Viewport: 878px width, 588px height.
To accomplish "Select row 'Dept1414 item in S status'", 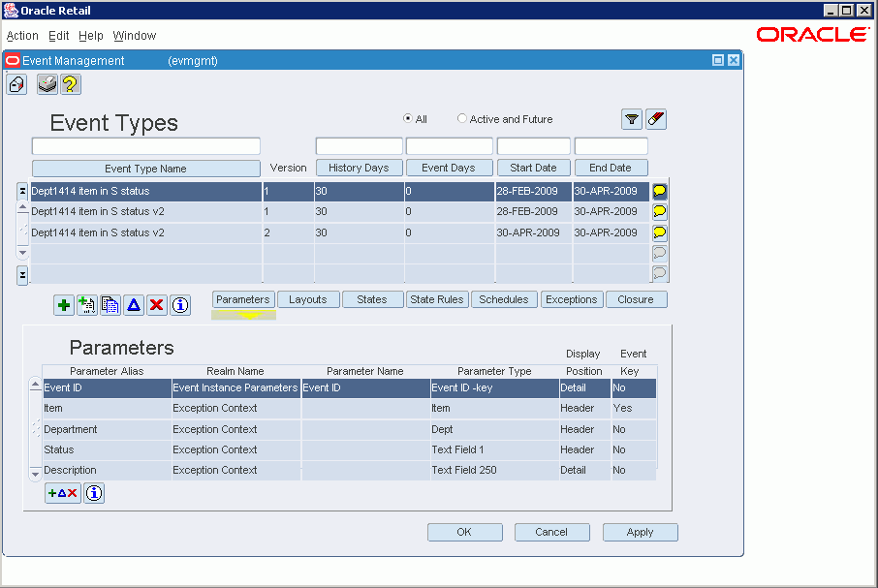I will pyautogui.click(x=339, y=192).
